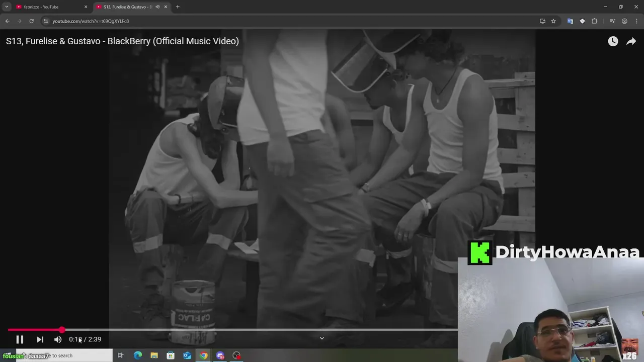Mute the playing tab via speaker icon
The width and height of the screenshot is (644, 362).
click(157, 7)
